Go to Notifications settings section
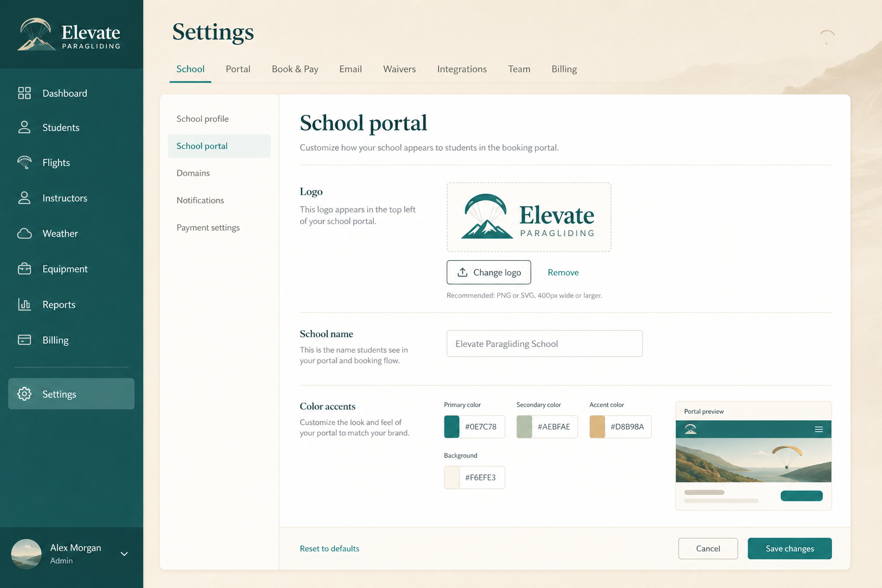Image resolution: width=882 pixels, height=588 pixels. click(200, 200)
